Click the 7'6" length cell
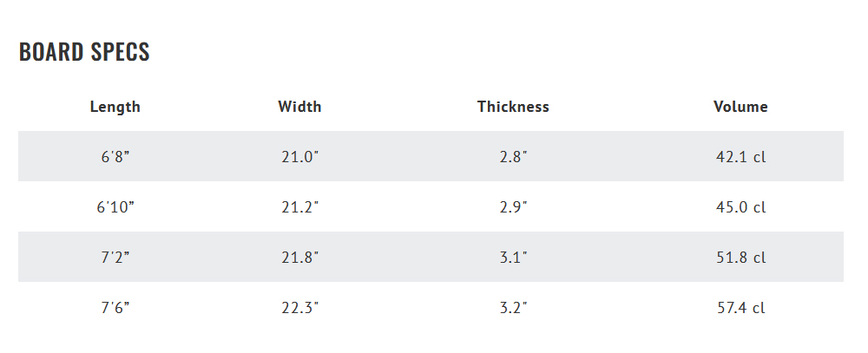 (115, 308)
